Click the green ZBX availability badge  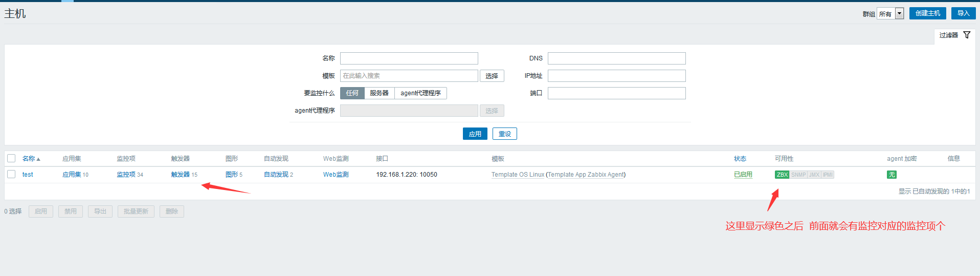click(782, 175)
